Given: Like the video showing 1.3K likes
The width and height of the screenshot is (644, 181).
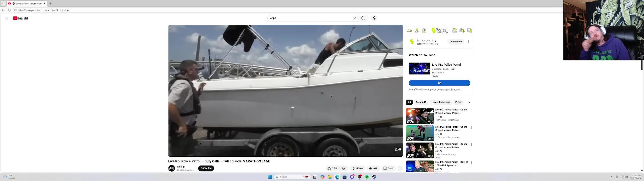Looking at the screenshot, I should (x=332, y=168).
